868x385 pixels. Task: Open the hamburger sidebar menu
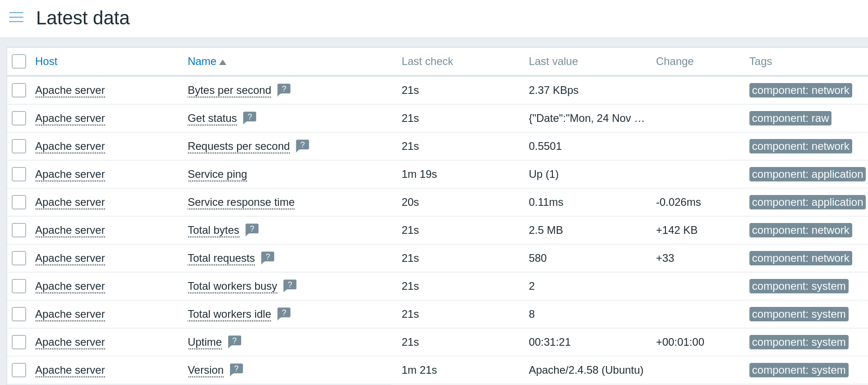[16, 18]
